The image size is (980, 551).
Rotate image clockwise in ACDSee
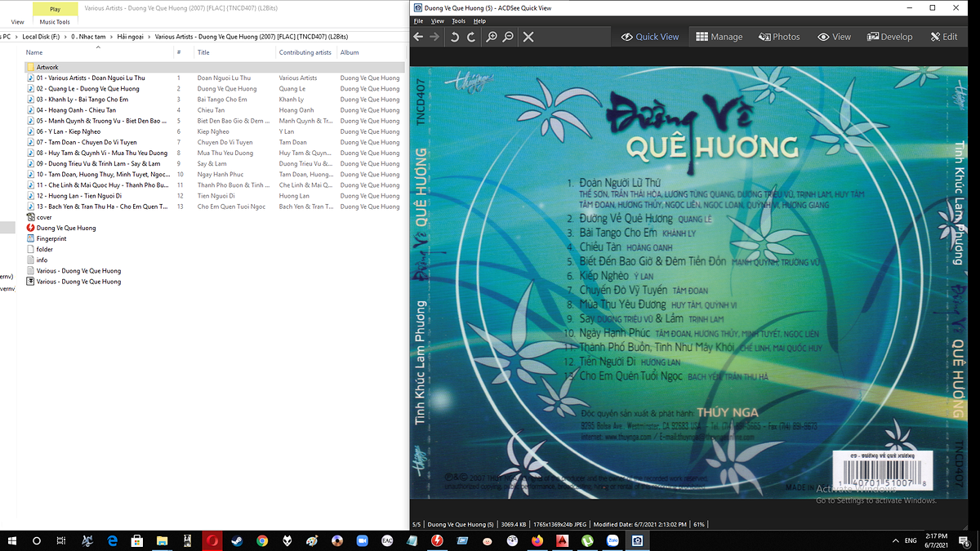[x=471, y=37]
